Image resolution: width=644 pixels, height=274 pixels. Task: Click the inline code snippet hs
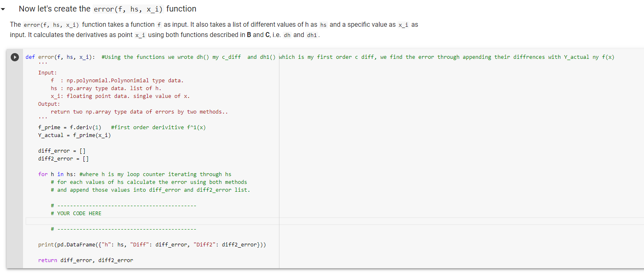tap(323, 25)
